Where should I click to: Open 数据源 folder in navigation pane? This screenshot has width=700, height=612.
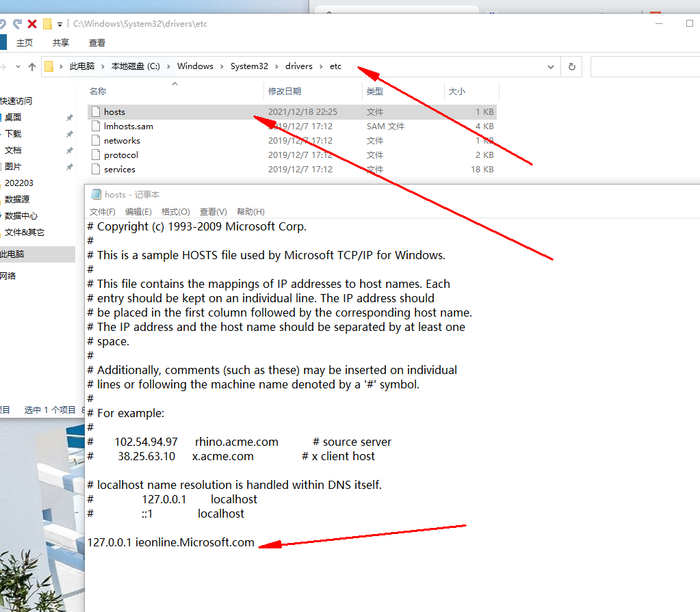[x=17, y=200]
